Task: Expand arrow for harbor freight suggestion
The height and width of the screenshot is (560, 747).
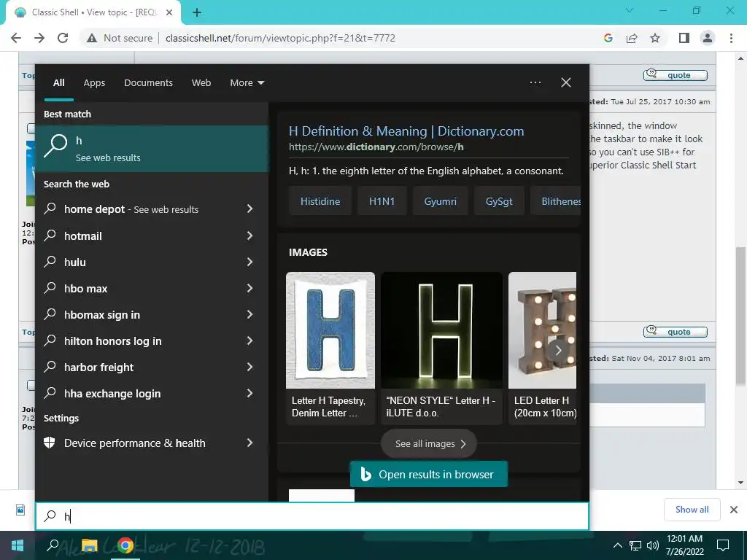Action: click(x=249, y=367)
